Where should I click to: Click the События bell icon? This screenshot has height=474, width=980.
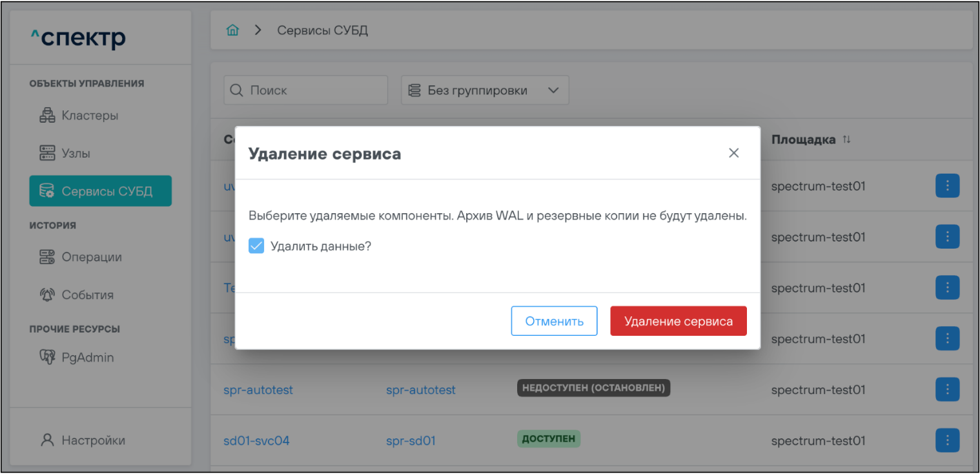coord(47,295)
